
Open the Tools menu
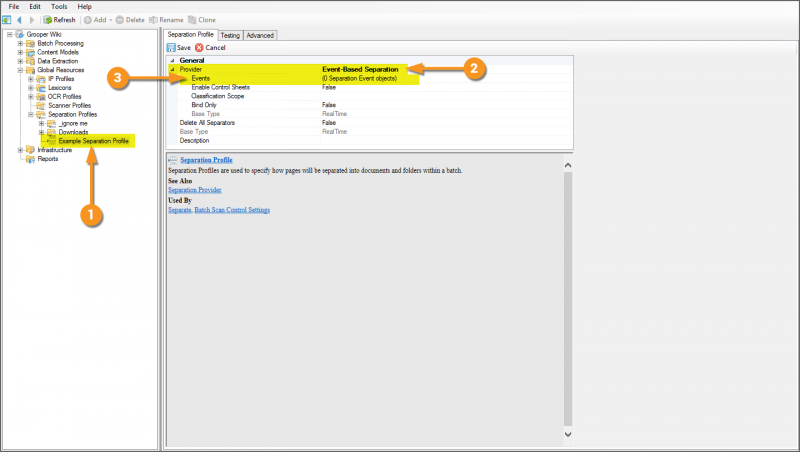pos(59,7)
